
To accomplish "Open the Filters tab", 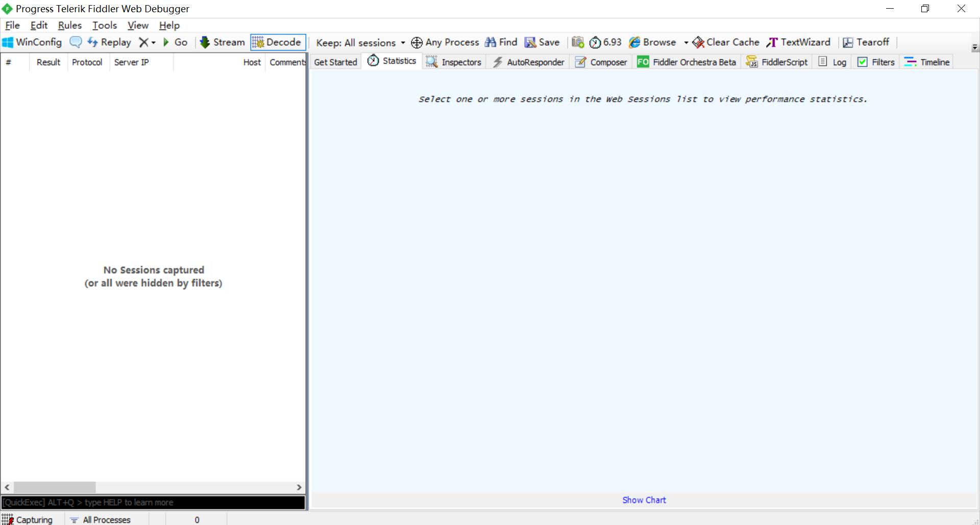I will coord(876,62).
